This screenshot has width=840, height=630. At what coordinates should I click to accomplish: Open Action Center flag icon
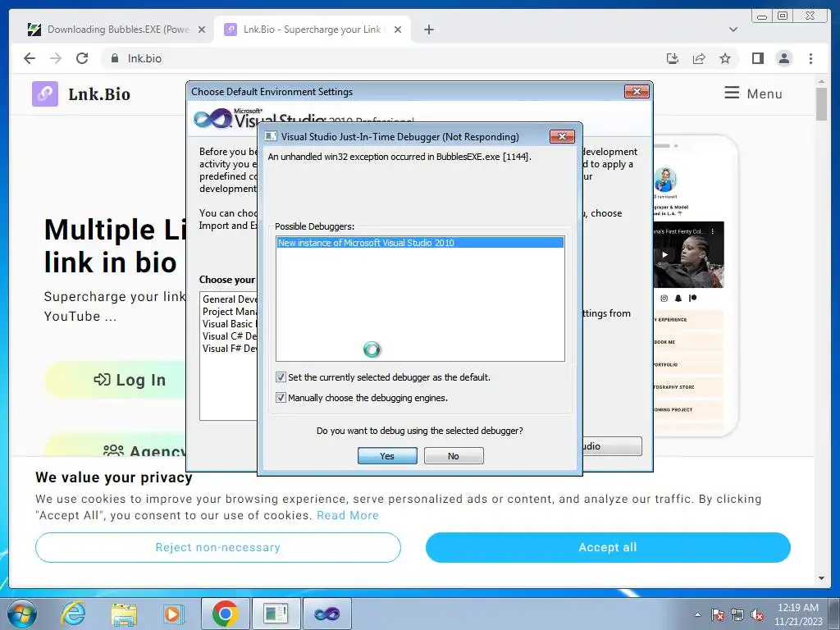[x=718, y=614]
